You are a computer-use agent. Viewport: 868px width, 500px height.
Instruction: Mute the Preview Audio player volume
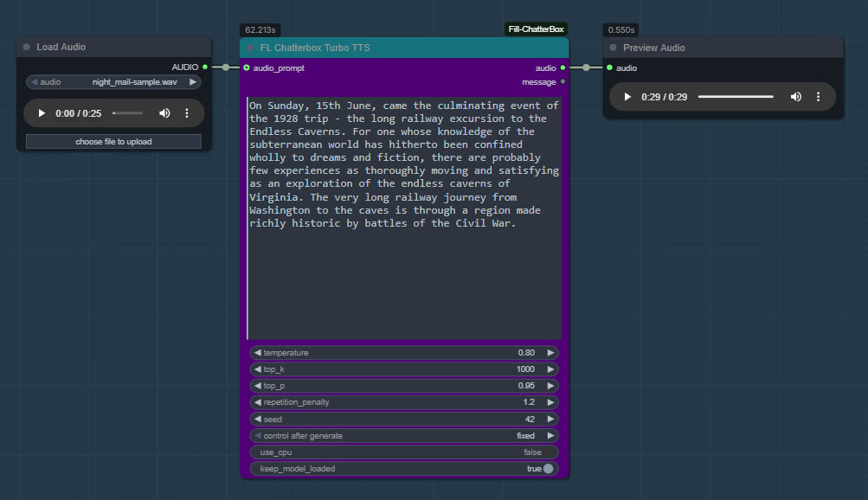(x=796, y=97)
